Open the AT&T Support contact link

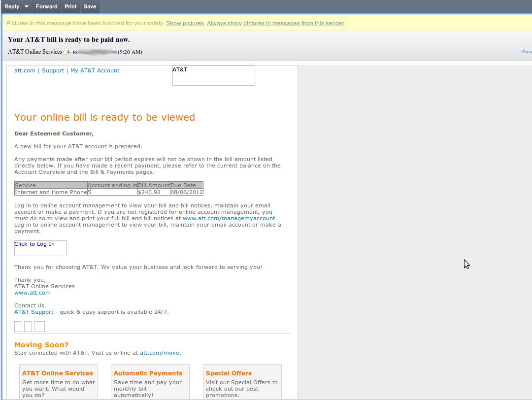[x=33, y=312]
